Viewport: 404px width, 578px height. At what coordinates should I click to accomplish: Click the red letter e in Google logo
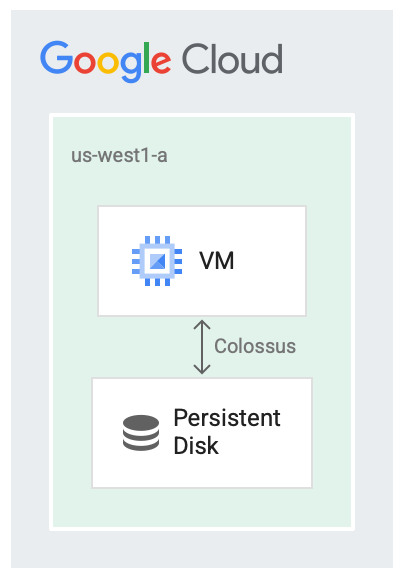161,62
